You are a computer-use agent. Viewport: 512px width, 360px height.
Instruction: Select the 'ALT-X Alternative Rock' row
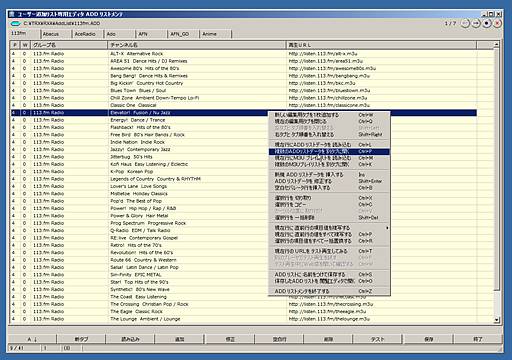coord(243,54)
